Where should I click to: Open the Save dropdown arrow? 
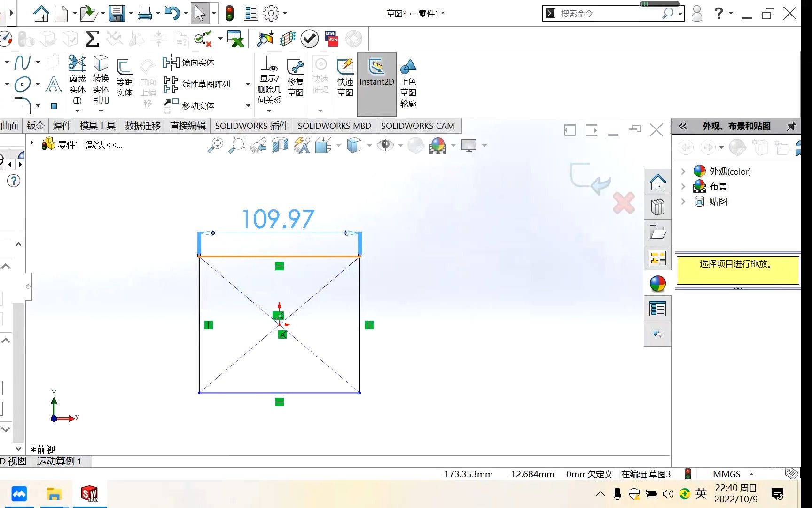[131, 14]
